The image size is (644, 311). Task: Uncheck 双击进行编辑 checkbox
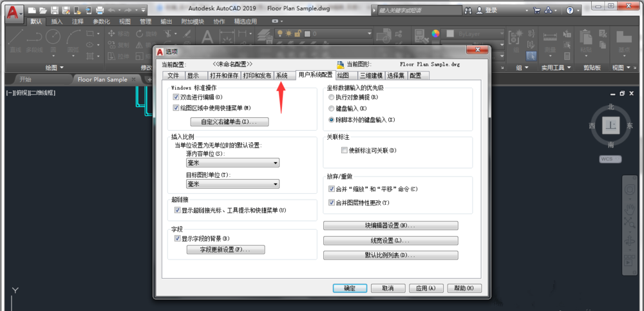click(176, 97)
